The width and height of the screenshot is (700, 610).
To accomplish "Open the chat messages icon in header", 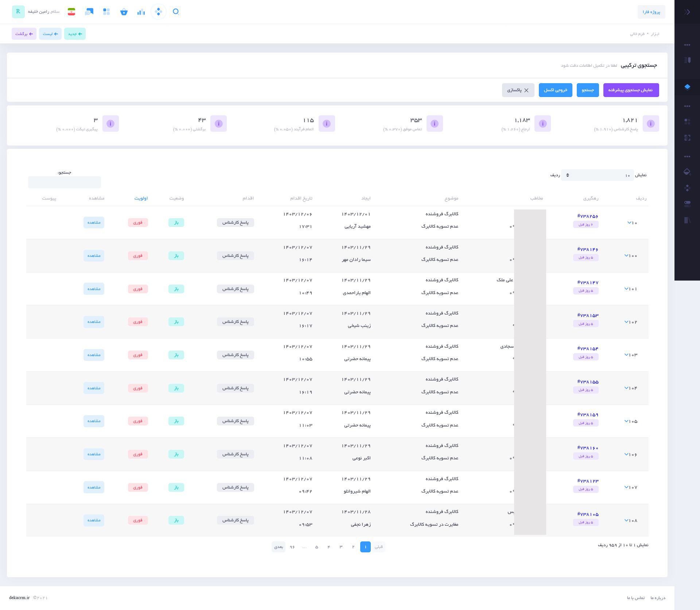I will pyautogui.click(x=89, y=12).
